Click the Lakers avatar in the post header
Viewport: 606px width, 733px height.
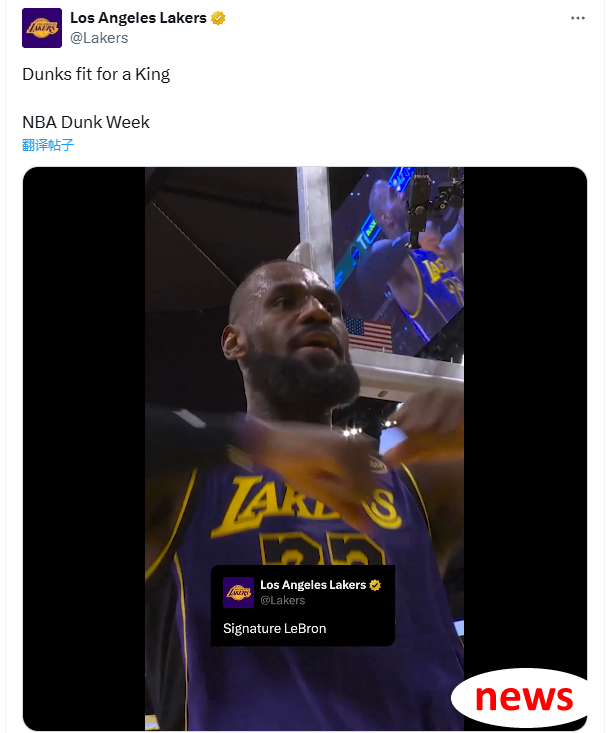coord(42,28)
